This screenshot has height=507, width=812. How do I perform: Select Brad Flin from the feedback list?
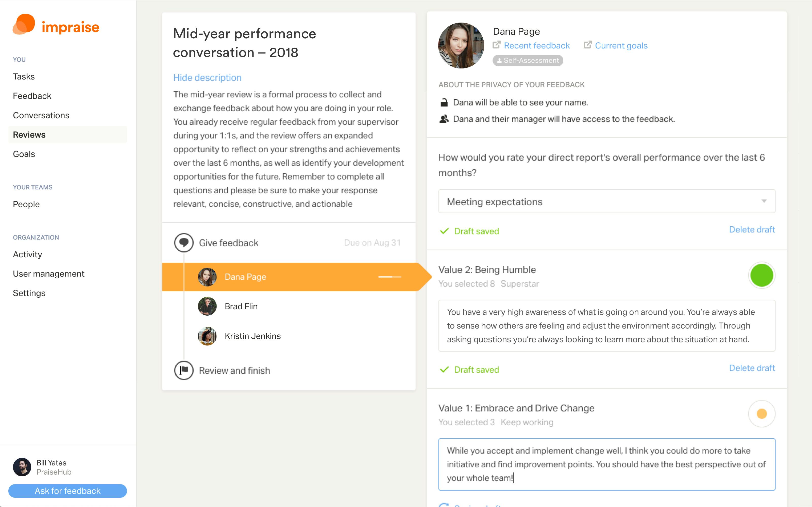[x=240, y=306]
